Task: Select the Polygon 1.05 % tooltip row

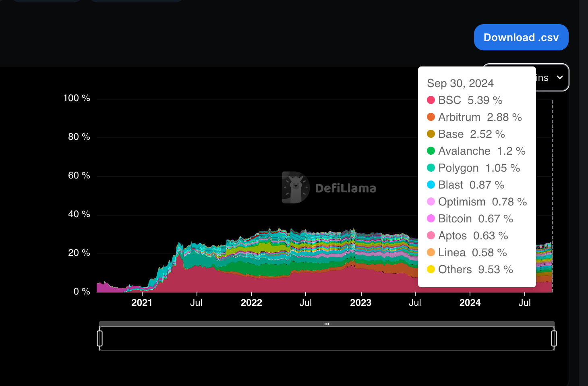Action: 474,168
